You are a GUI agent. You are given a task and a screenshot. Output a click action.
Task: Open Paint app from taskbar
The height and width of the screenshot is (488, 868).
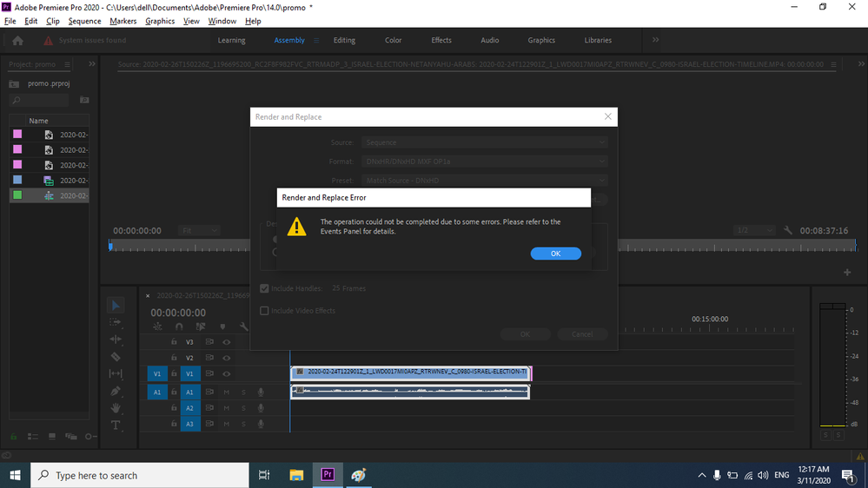[358, 475]
